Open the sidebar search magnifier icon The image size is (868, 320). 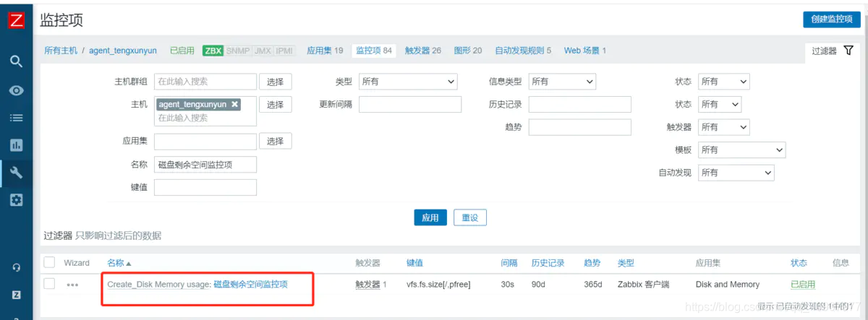16,61
